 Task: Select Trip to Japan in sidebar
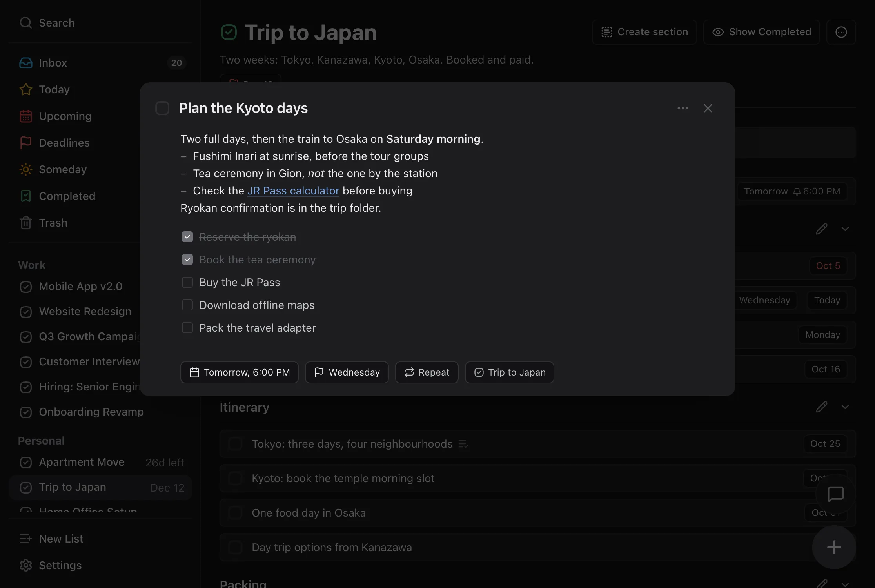[x=100, y=487]
